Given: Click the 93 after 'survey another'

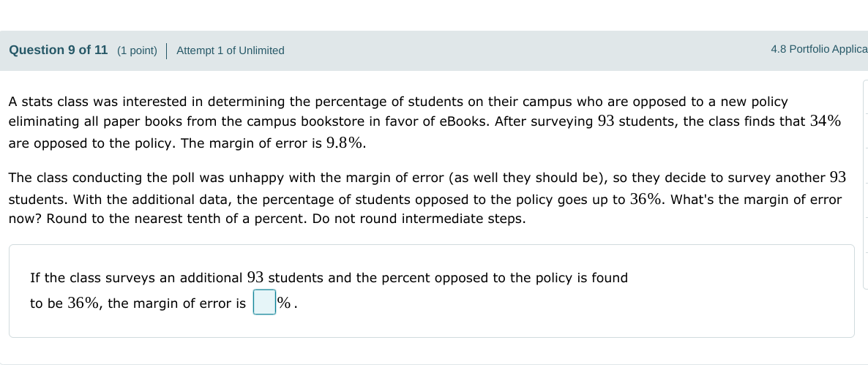Looking at the screenshot, I should (x=837, y=178).
